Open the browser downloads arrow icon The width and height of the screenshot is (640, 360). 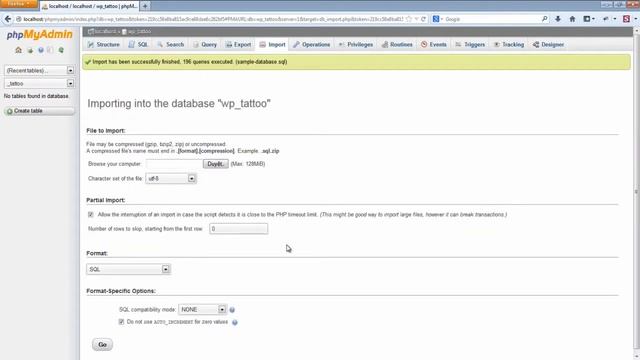[x=558, y=19]
